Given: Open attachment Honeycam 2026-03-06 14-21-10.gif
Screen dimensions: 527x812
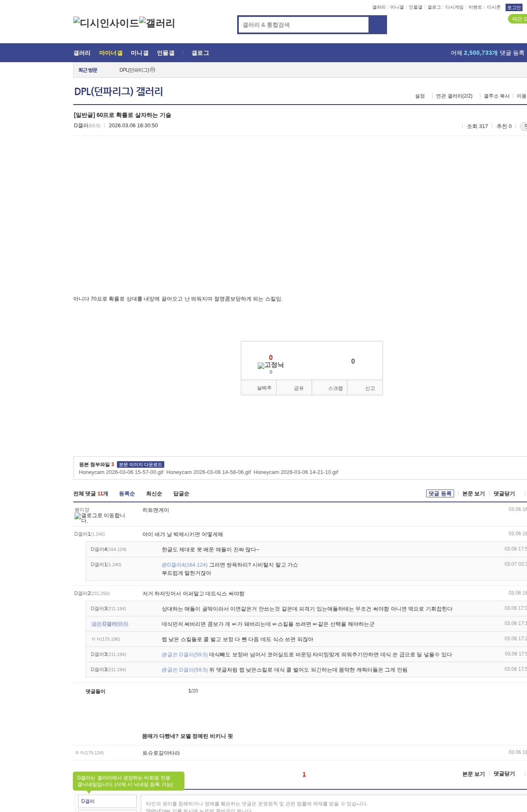Looking at the screenshot, I should click(x=296, y=472).
